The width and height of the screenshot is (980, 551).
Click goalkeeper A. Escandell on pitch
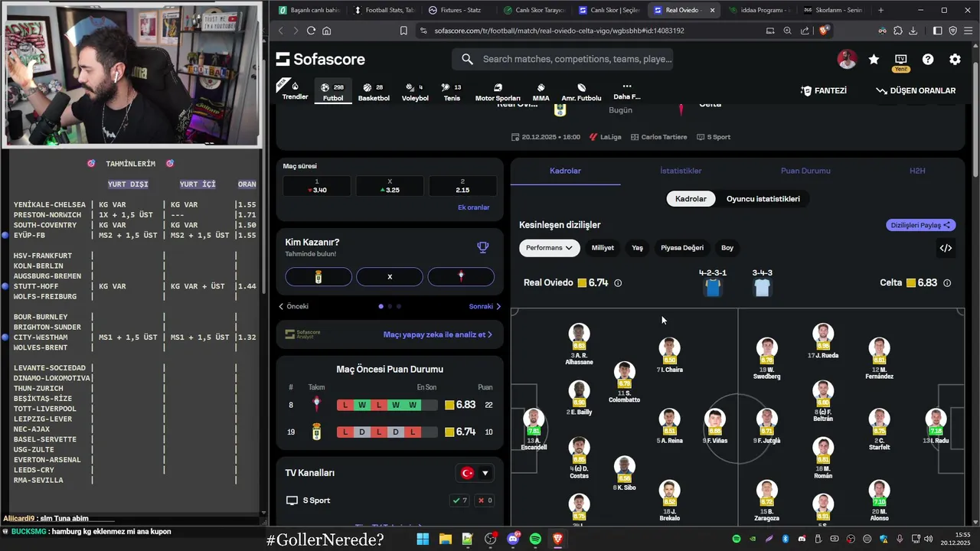click(534, 429)
